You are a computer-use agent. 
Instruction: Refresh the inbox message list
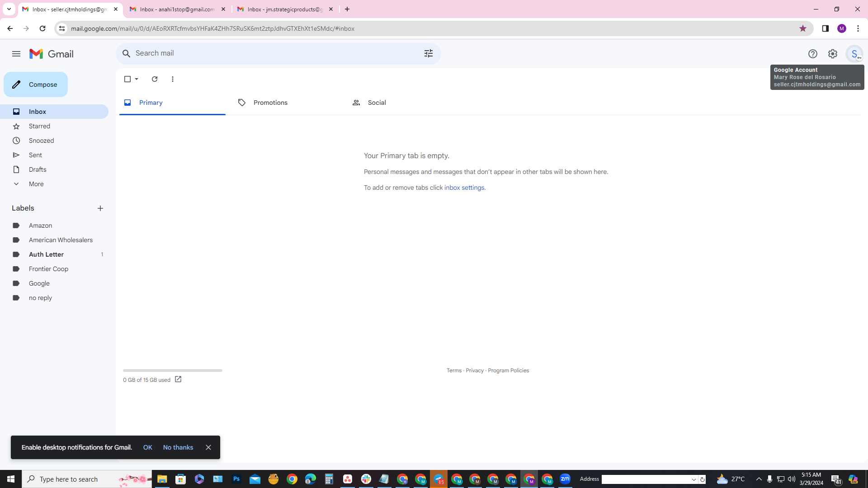click(x=155, y=79)
